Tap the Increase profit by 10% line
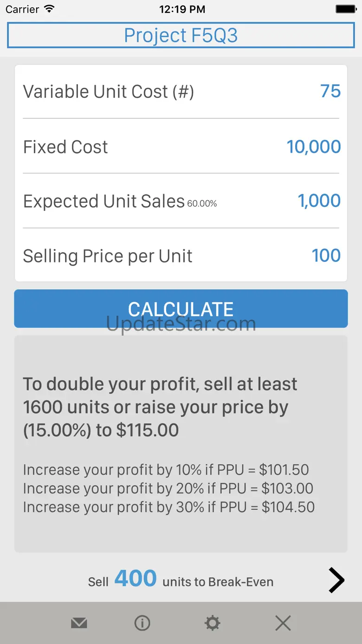 tap(166, 470)
